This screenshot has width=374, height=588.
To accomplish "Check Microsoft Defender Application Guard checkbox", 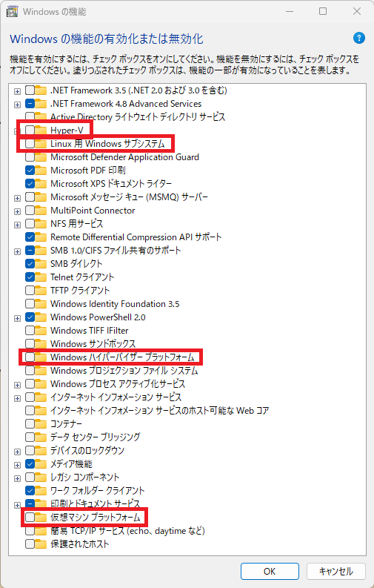I will pos(30,156).
